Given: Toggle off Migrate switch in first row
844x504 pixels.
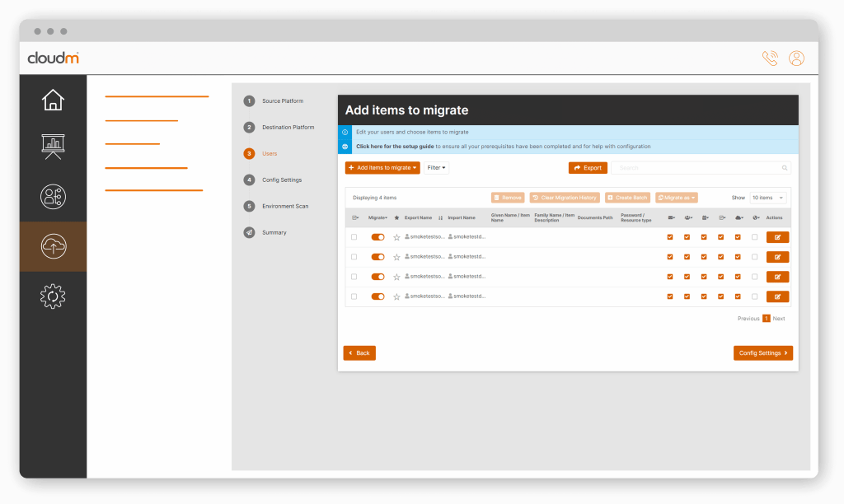Looking at the screenshot, I should point(377,237).
